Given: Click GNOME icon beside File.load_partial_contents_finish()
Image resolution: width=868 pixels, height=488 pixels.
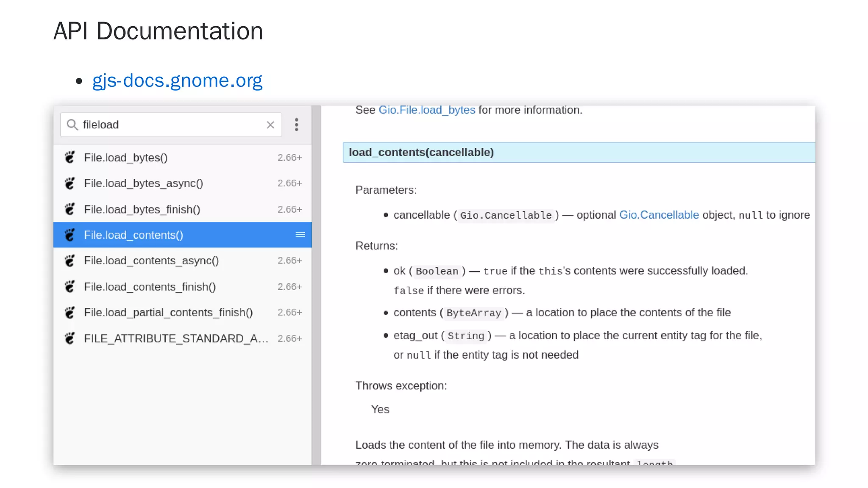Looking at the screenshot, I should [x=70, y=313].
